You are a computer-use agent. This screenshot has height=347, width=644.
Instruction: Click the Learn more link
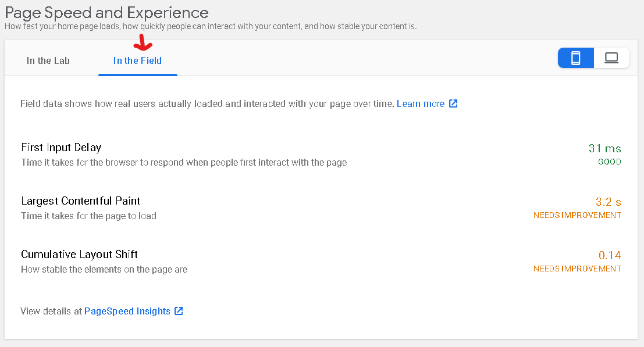pyautogui.click(x=421, y=103)
